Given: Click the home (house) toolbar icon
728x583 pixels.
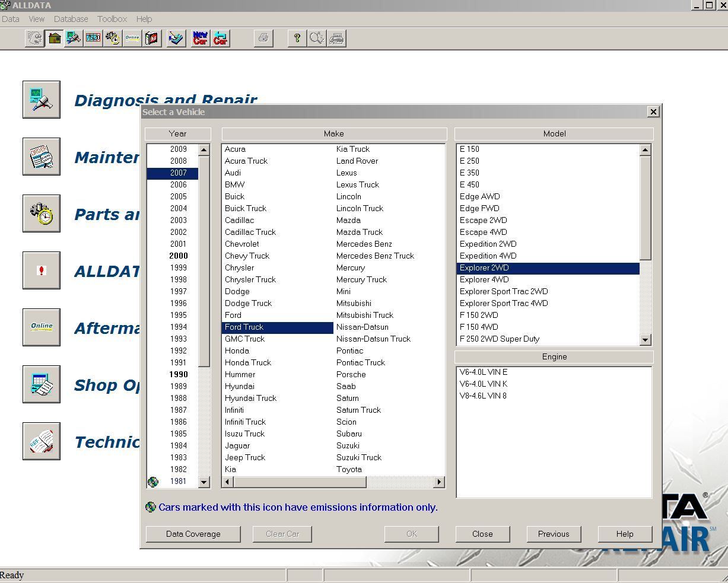Looking at the screenshot, I should click(x=55, y=39).
